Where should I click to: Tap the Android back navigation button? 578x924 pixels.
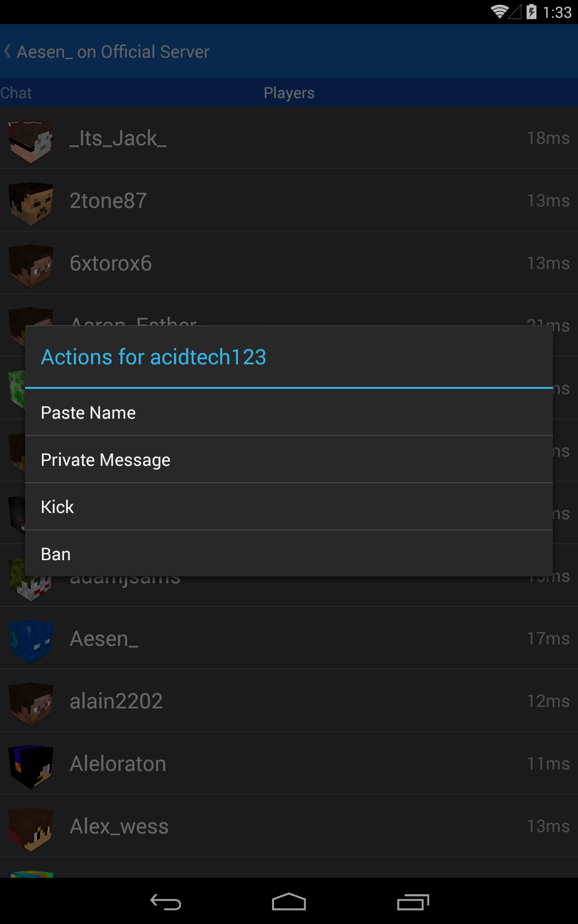(x=165, y=902)
